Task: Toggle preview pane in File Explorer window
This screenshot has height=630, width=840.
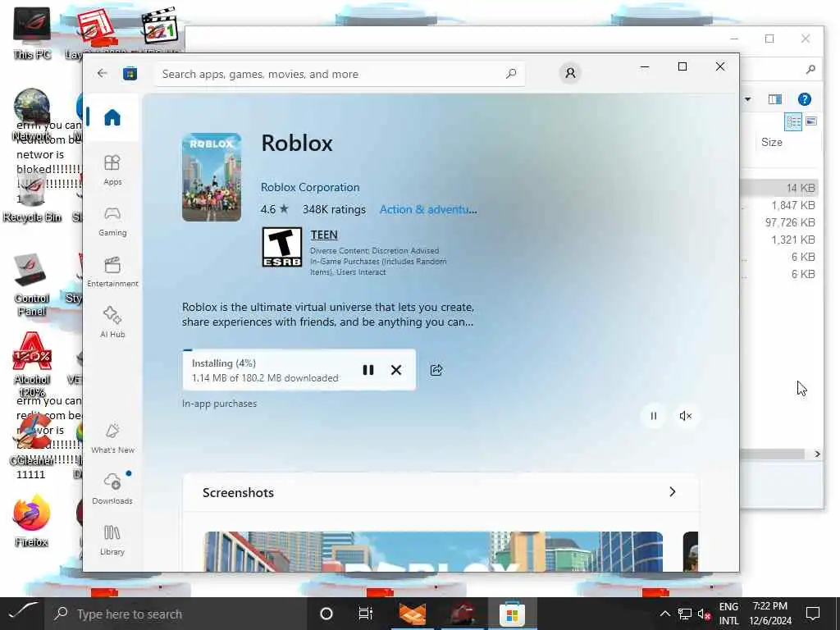Action: coord(774,99)
